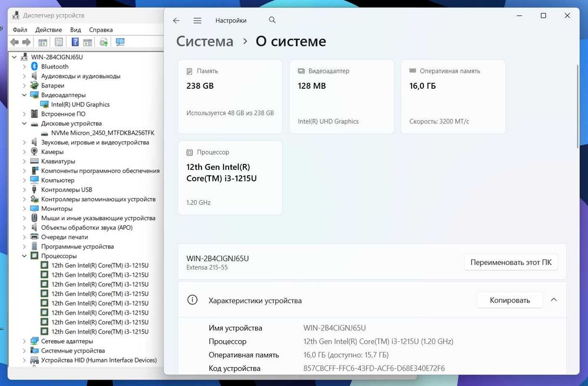The image size is (588, 386).
Task: Select Intel(R) UHD Graphics in device tree
Action: 80,104
